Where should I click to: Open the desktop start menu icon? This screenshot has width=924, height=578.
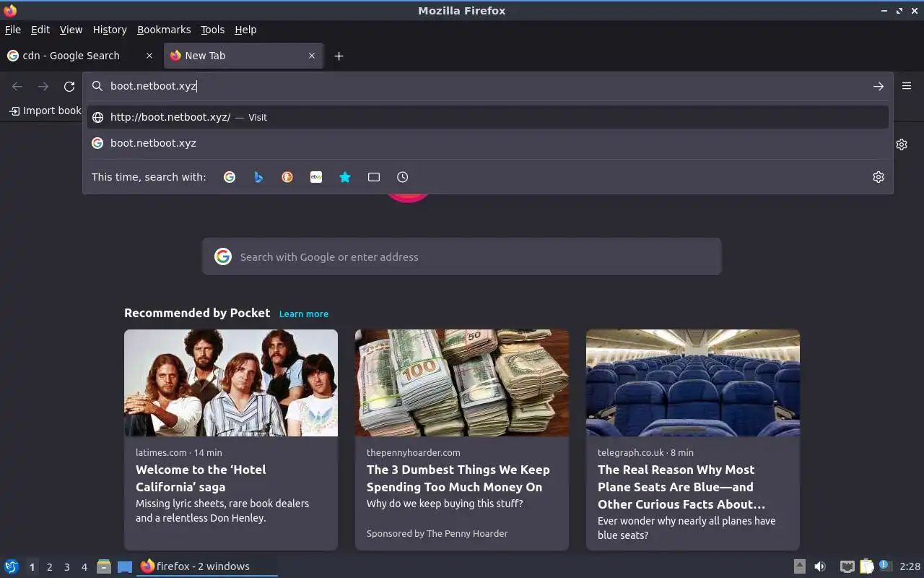[12, 566]
